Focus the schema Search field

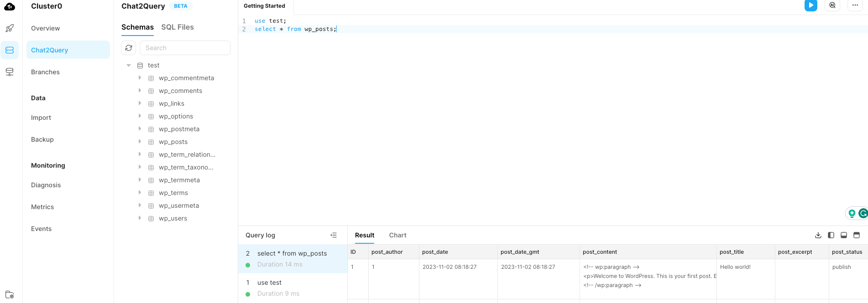tap(185, 48)
